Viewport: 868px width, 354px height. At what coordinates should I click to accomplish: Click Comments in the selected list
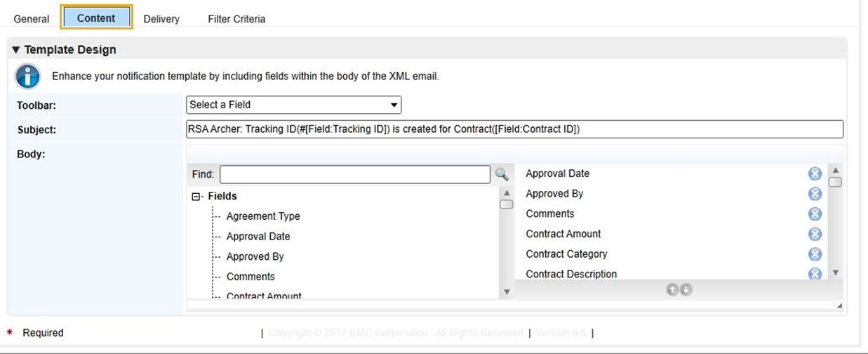coord(550,214)
